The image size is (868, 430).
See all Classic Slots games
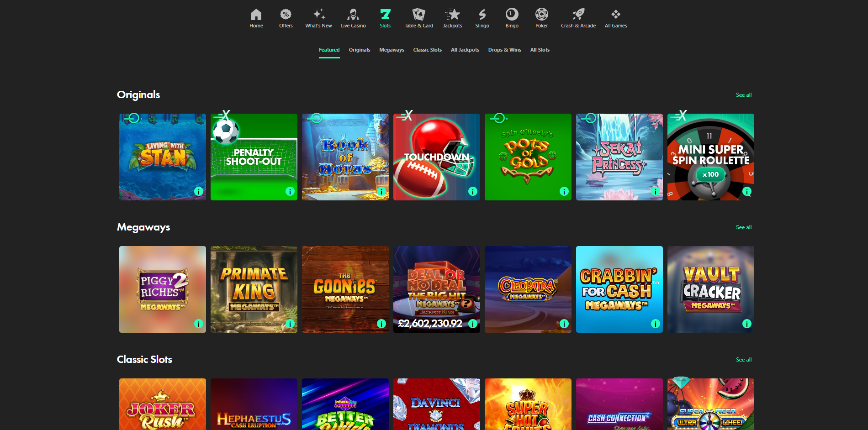tap(744, 360)
